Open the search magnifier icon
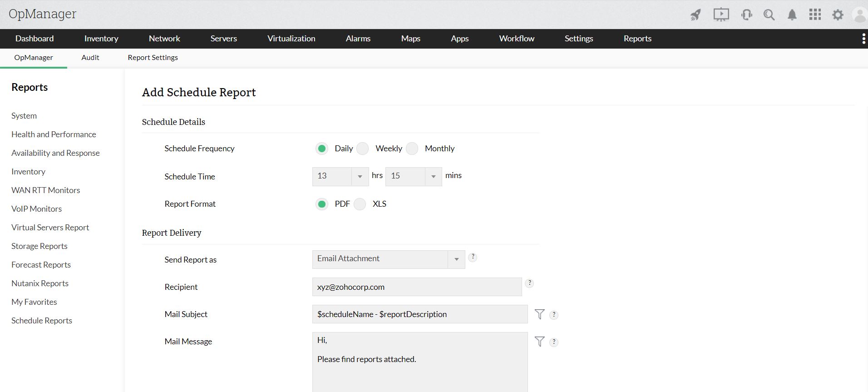Viewport: 868px width, 392px height. [769, 15]
